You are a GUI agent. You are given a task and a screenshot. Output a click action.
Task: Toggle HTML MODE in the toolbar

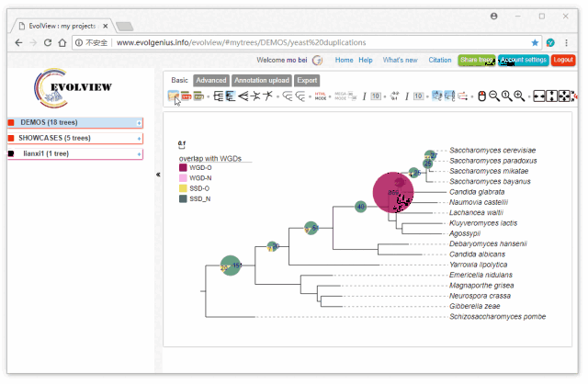pyautogui.click(x=321, y=96)
